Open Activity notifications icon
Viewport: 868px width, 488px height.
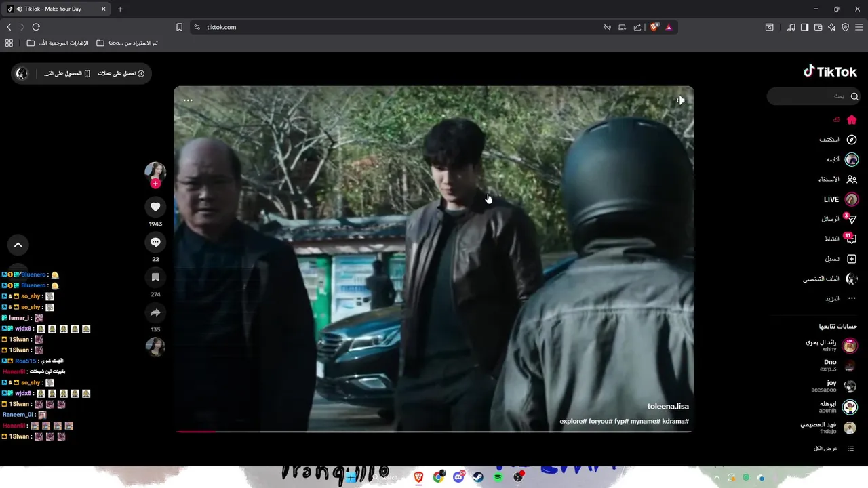[852, 239]
